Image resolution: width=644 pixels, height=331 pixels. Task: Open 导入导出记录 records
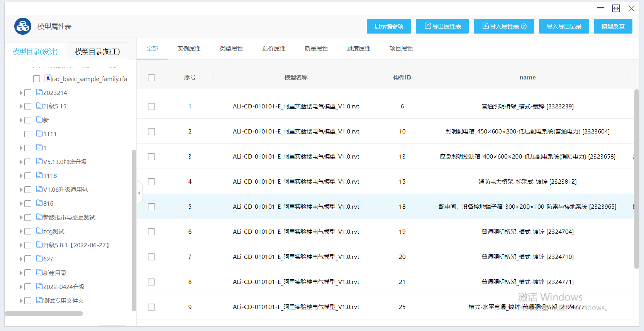[564, 26]
